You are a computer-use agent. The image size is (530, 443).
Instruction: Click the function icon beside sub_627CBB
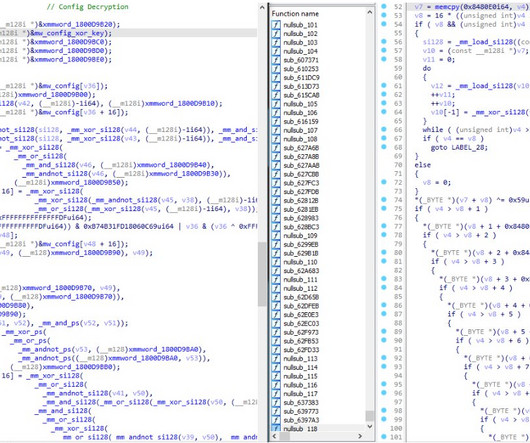(276, 174)
